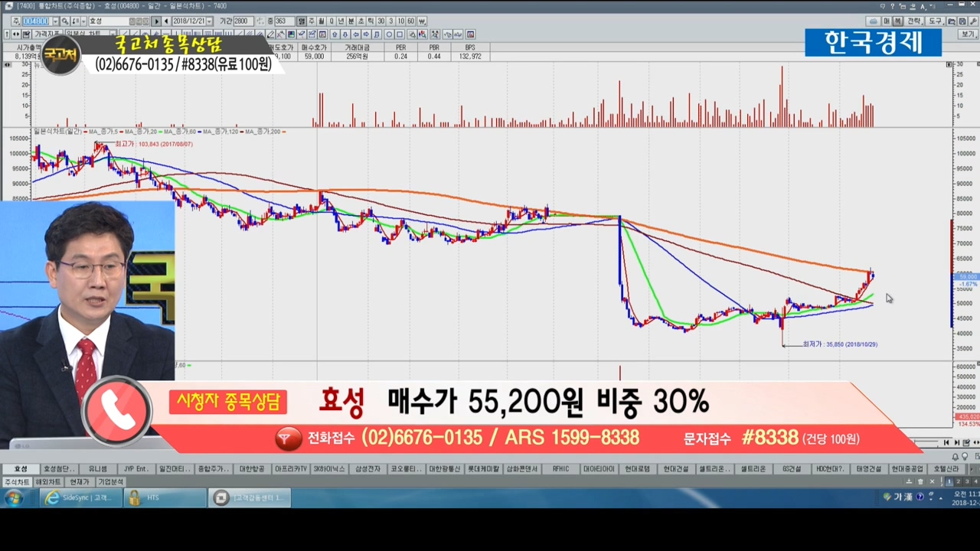Screen dimensions: 980x551
Task: Click the shift chart up arrow icon
Action: tap(334, 34)
